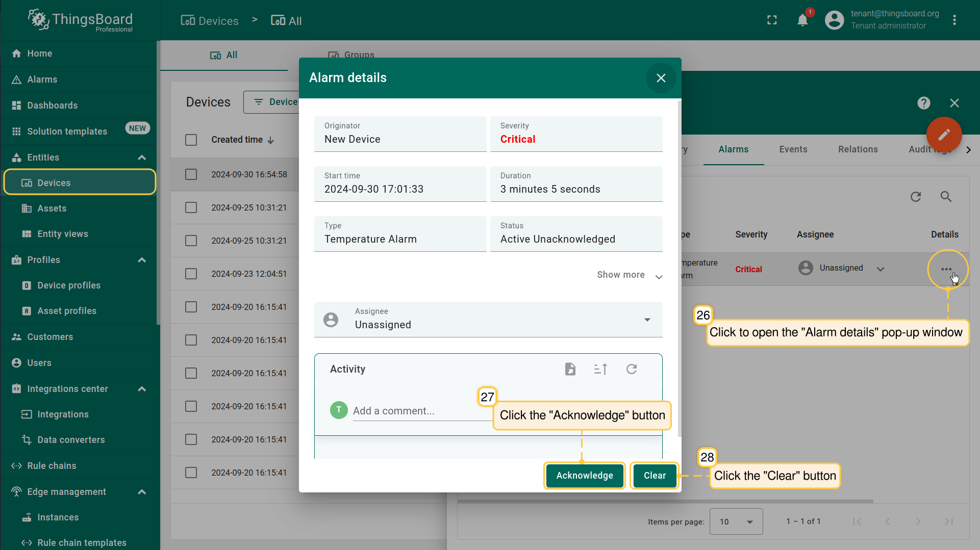Click the Acknowledge button
This screenshot has width=980, height=550.
click(585, 476)
